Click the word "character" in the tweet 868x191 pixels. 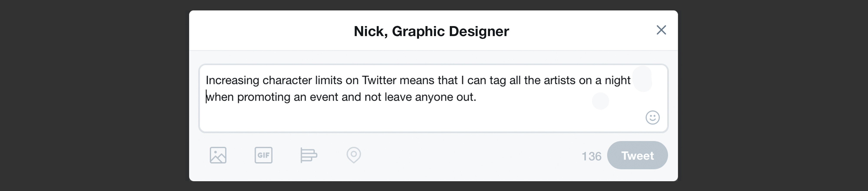pos(287,80)
